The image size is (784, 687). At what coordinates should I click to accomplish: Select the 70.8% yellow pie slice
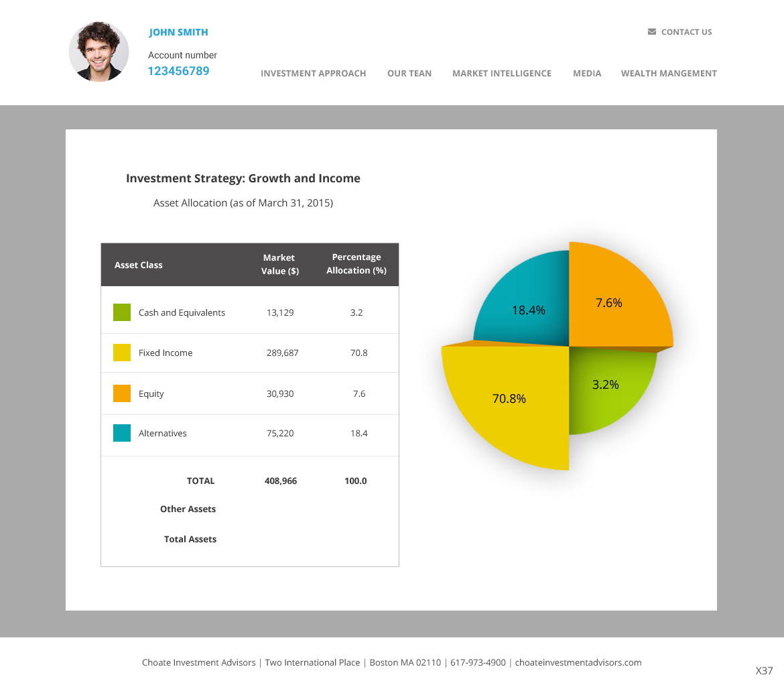509,399
